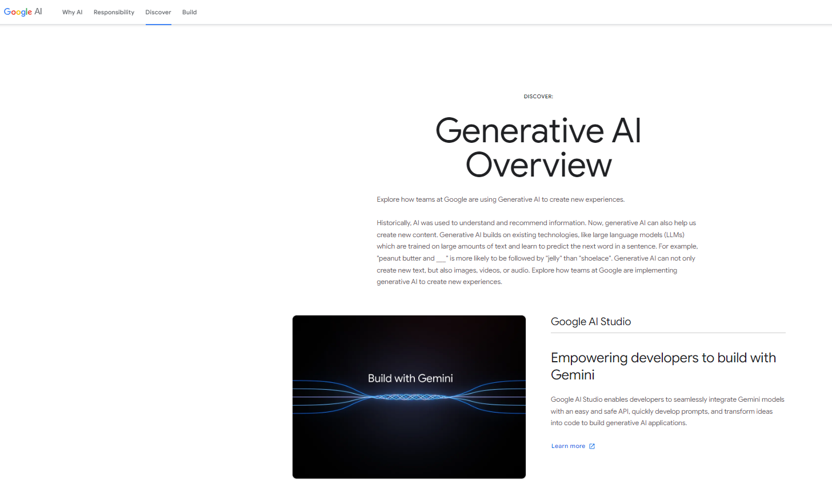832x504 pixels.
Task: Select the Discover tab
Action: click(158, 12)
